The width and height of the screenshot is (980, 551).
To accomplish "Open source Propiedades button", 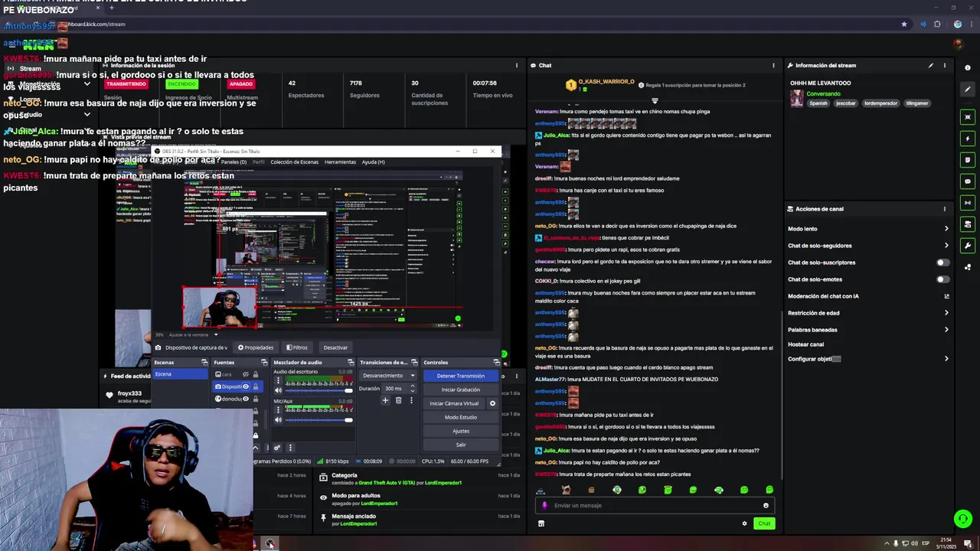I will [256, 347].
